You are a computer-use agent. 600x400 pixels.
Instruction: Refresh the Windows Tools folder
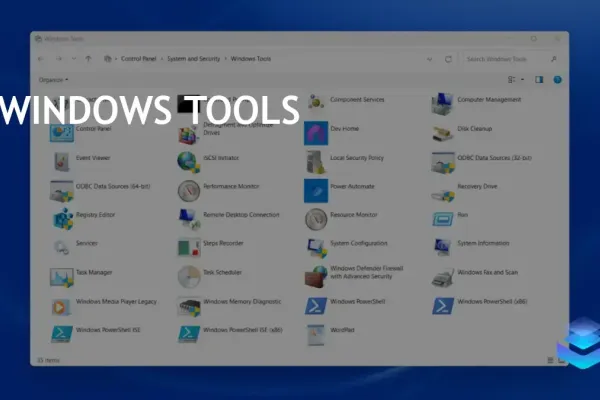point(448,59)
